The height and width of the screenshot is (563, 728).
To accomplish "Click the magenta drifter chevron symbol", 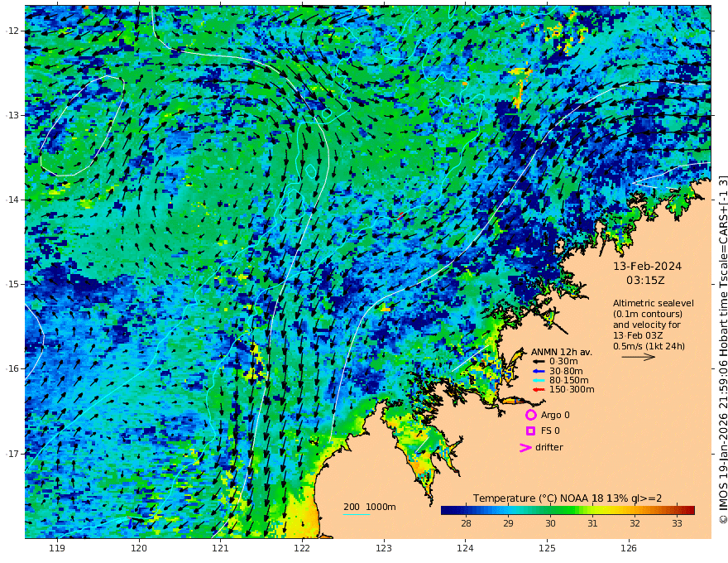I will tap(525, 447).
